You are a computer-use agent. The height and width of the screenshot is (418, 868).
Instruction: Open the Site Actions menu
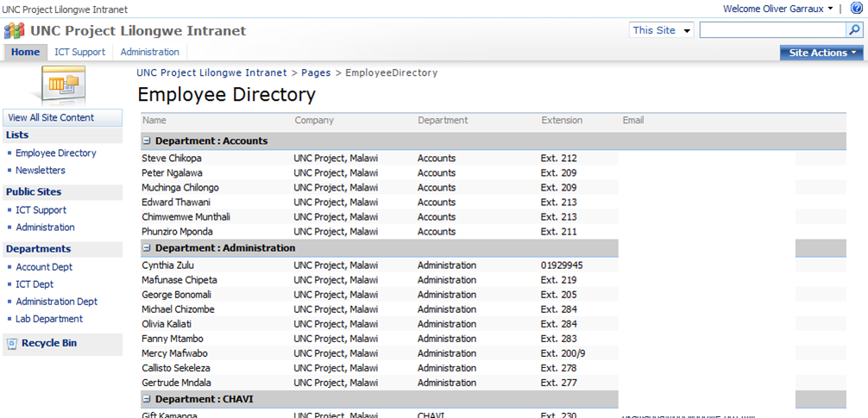tap(822, 53)
